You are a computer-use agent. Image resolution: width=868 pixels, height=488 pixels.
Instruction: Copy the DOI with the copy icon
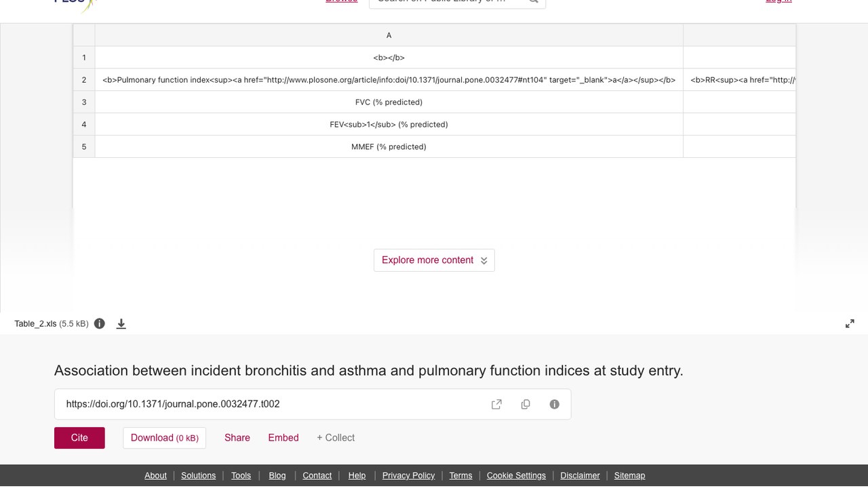(x=526, y=404)
